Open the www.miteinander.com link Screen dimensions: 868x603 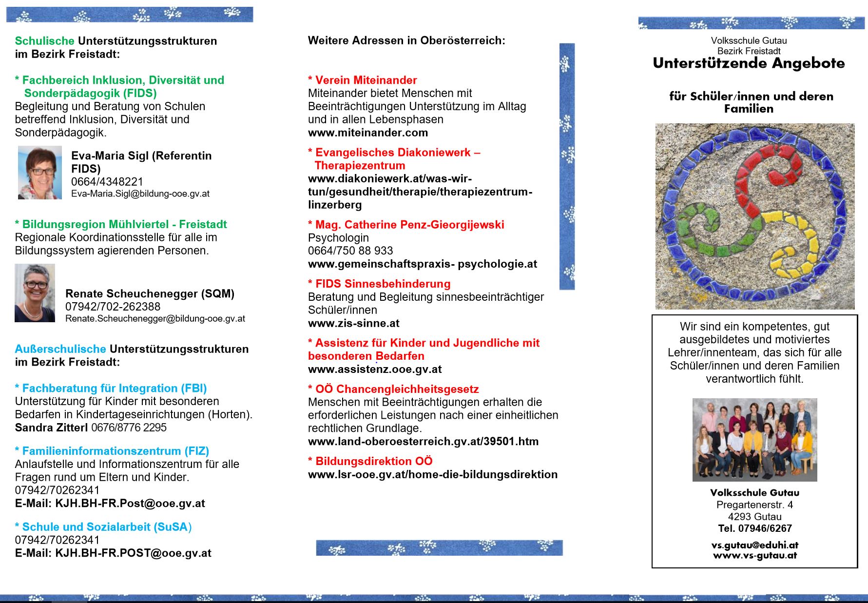367,133
